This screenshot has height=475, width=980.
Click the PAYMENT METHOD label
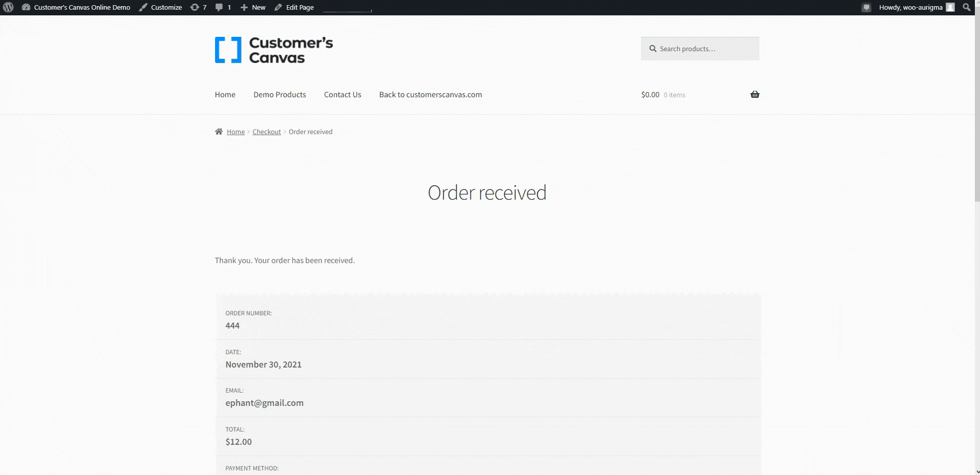pos(252,468)
